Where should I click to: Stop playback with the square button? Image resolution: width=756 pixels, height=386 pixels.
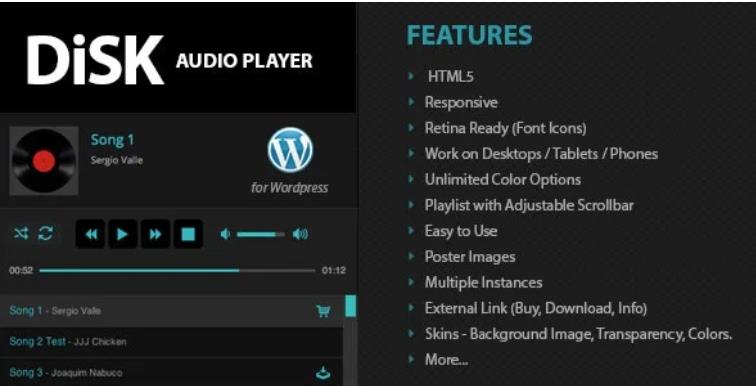[x=188, y=234]
